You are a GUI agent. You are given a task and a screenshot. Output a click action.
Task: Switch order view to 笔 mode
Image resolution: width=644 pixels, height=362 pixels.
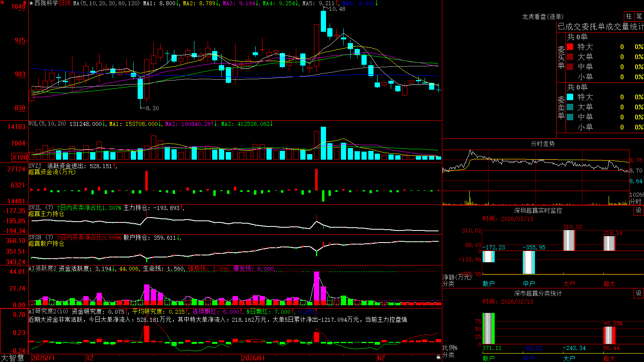[x=639, y=16]
